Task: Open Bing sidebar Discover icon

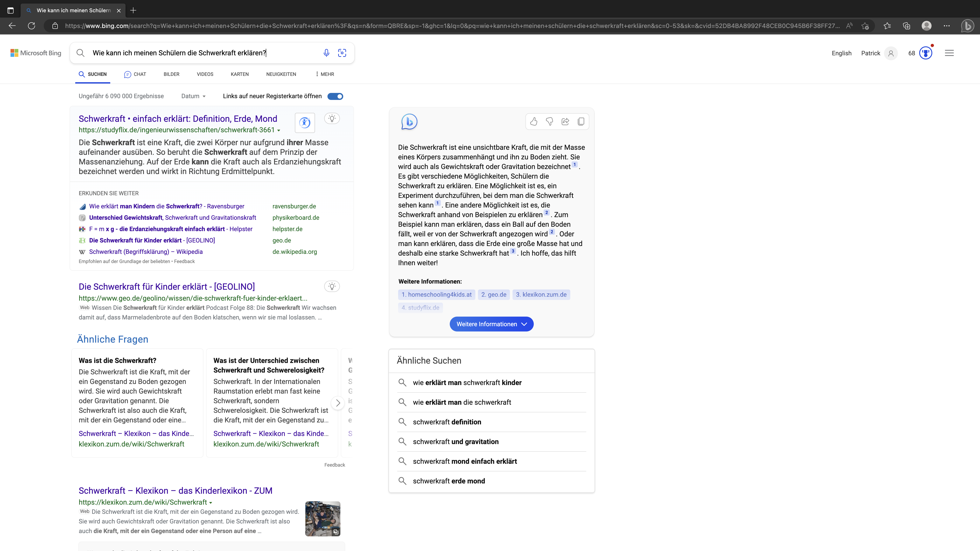Action: coord(967,26)
